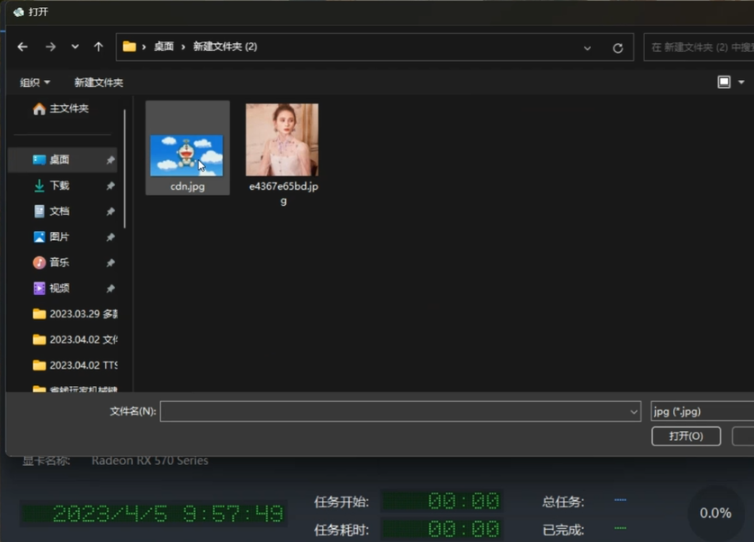Click the file name input field
This screenshot has height=542, width=754.
(x=395, y=411)
